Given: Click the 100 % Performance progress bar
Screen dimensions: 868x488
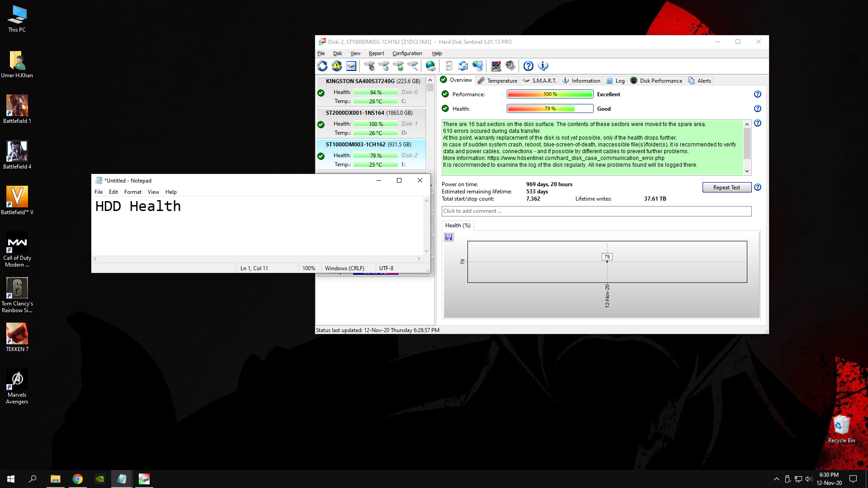Looking at the screenshot, I should pyautogui.click(x=550, y=94).
